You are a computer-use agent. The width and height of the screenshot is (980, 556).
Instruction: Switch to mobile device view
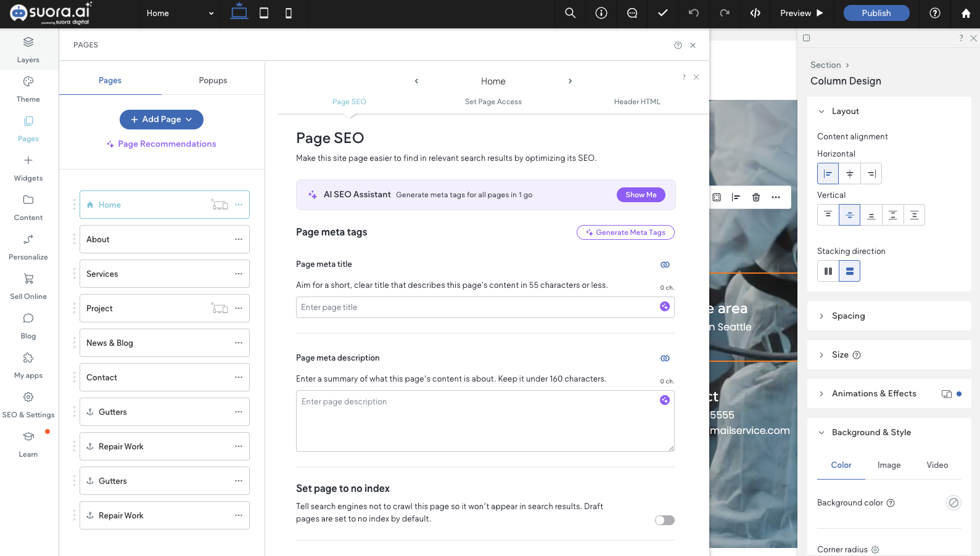(x=289, y=13)
